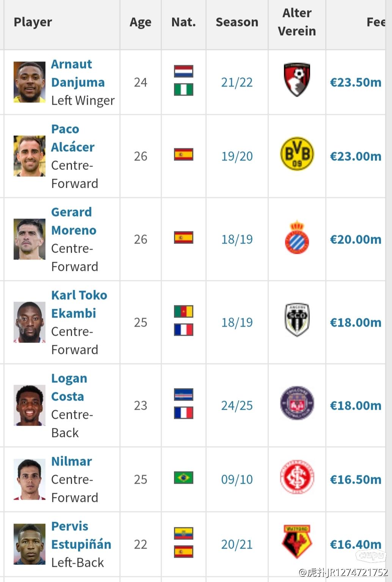Image resolution: width=392 pixels, height=582 pixels.
Task: Select the Angers SCO crest
Action: click(297, 320)
